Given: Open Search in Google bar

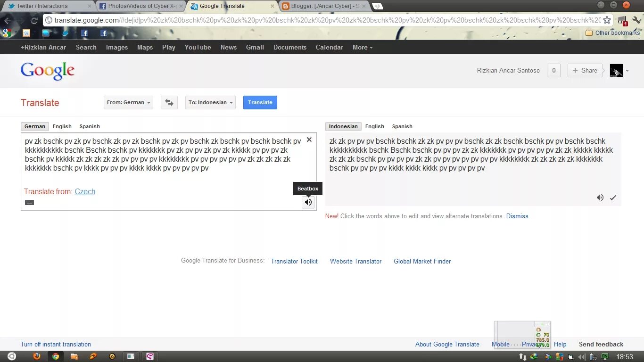Looking at the screenshot, I should pyautogui.click(x=86, y=47).
